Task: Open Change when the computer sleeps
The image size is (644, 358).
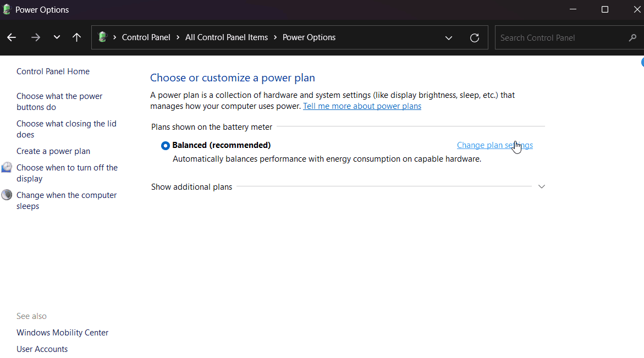Action: (67, 200)
